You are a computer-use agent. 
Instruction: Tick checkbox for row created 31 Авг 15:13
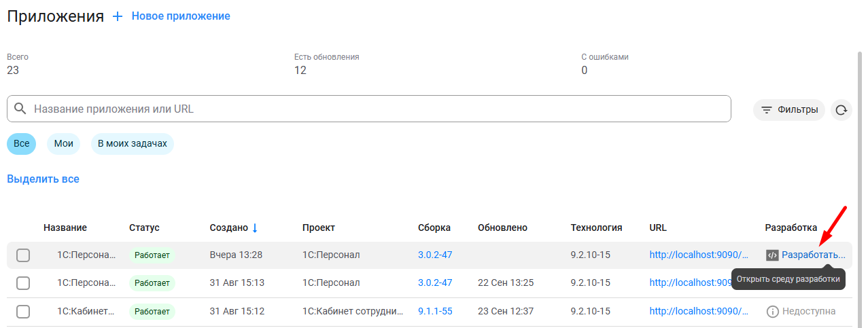(23, 283)
